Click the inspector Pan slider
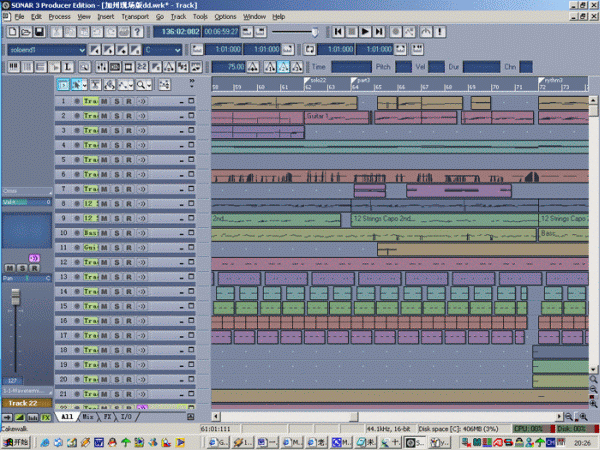600x450 pixels. 27,278
